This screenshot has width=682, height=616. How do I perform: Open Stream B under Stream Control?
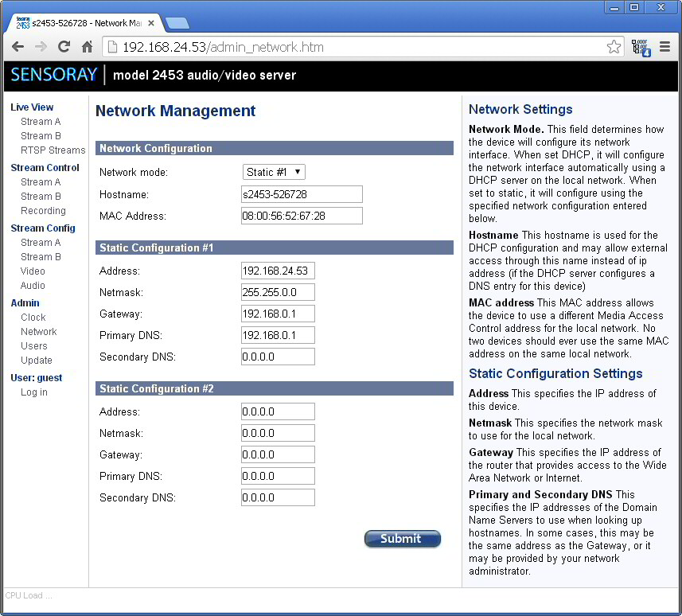[41, 197]
